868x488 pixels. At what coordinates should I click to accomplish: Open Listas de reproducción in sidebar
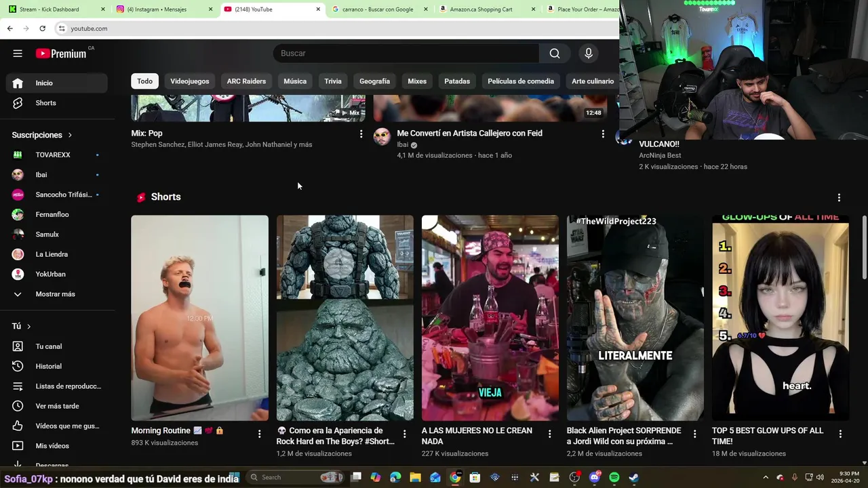tap(57, 386)
